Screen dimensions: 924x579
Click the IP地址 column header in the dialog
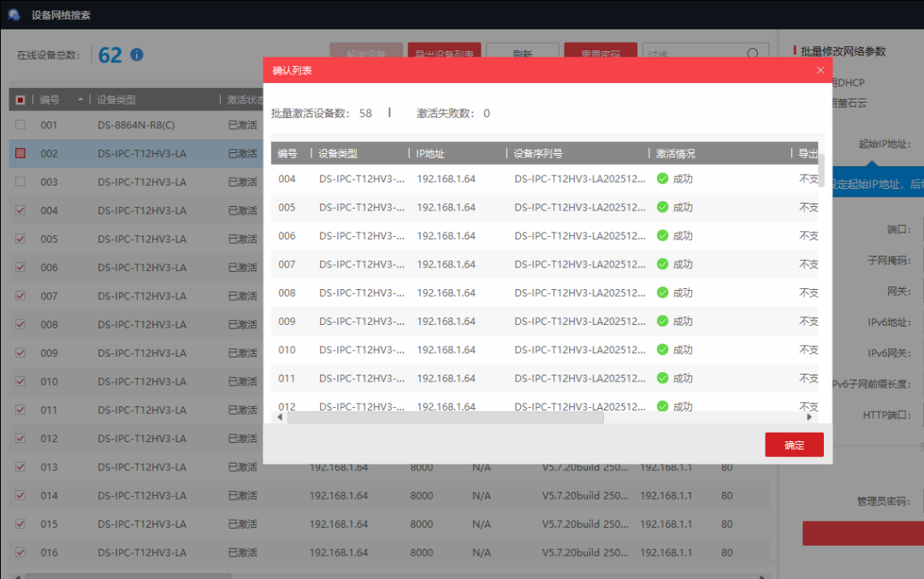pyautogui.click(x=430, y=154)
